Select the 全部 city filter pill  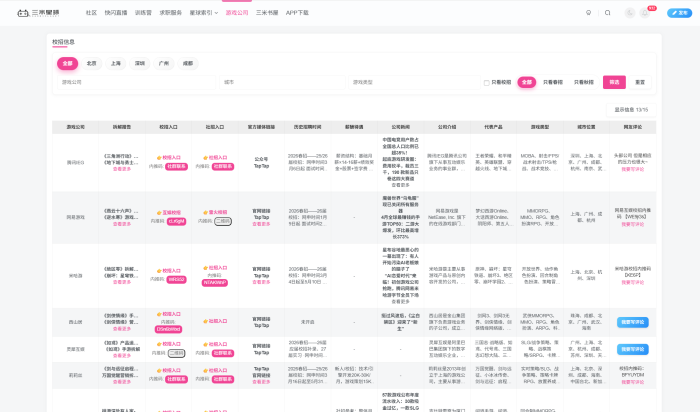point(67,63)
